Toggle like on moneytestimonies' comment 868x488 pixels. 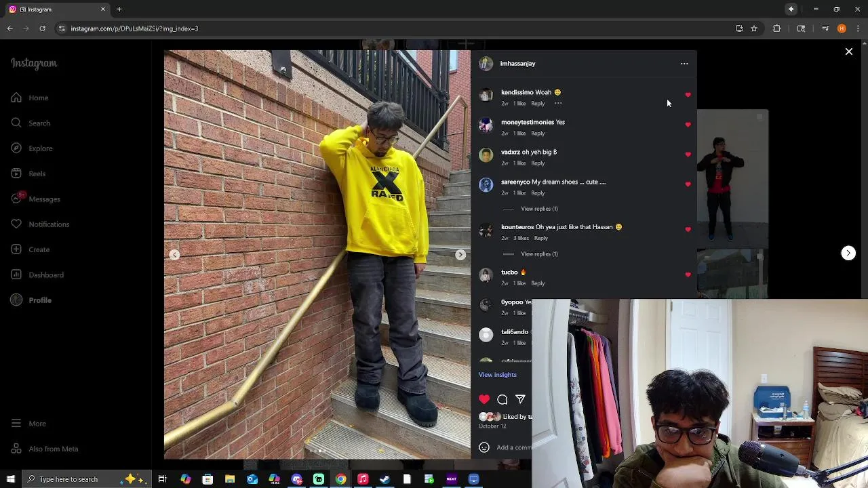688,125
